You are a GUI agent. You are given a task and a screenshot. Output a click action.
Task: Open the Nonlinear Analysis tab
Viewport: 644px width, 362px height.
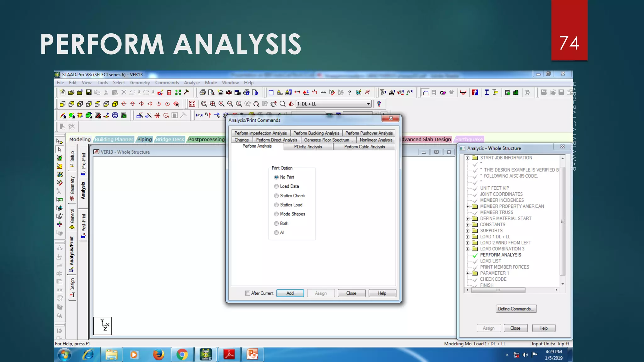point(376,140)
